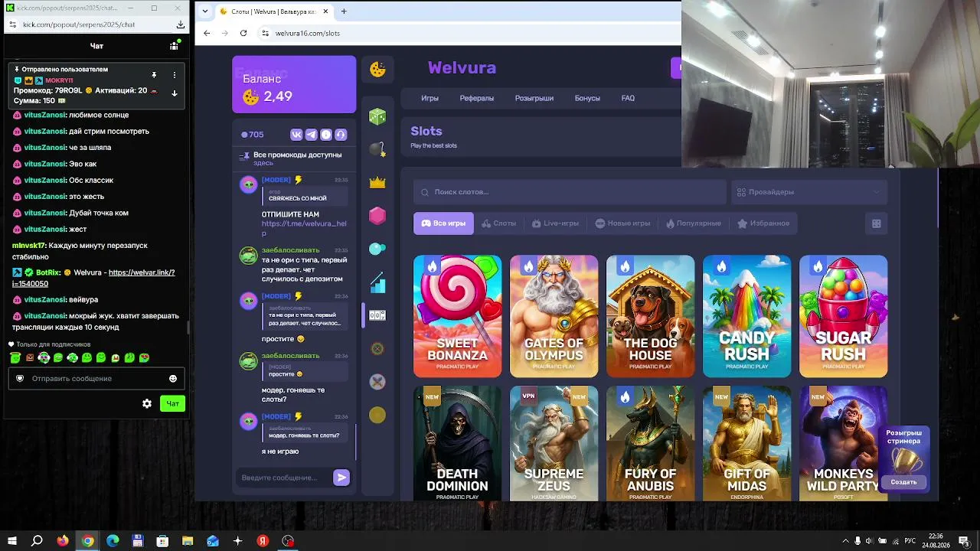
Task: Open the Telegram link in Welvura chat header
Action: (x=311, y=135)
